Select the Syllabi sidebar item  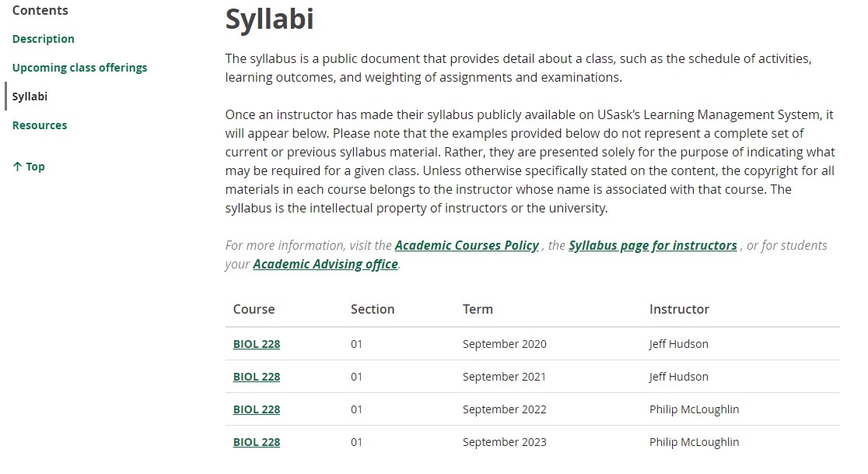30,97
